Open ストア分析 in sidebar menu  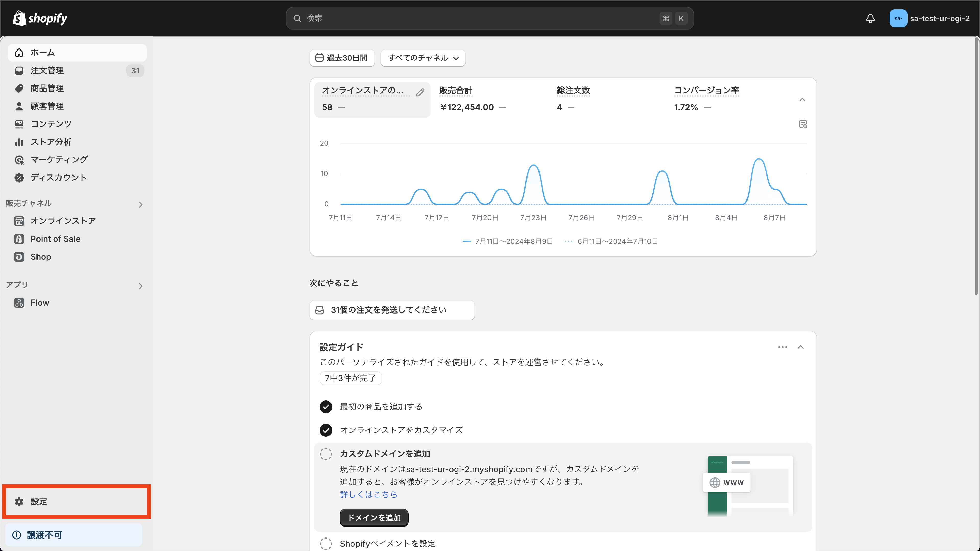(51, 142)
